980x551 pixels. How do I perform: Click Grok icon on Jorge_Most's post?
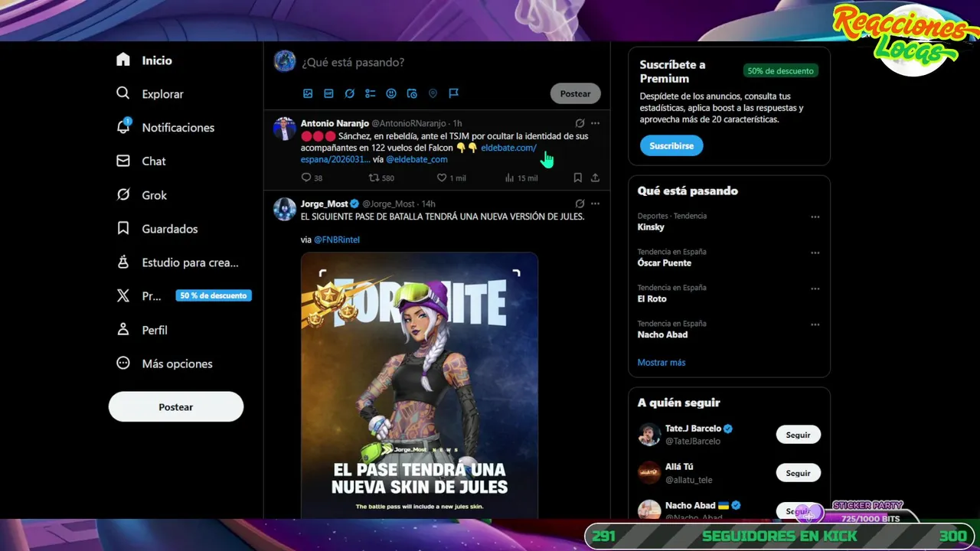click(x=580, y=204)
